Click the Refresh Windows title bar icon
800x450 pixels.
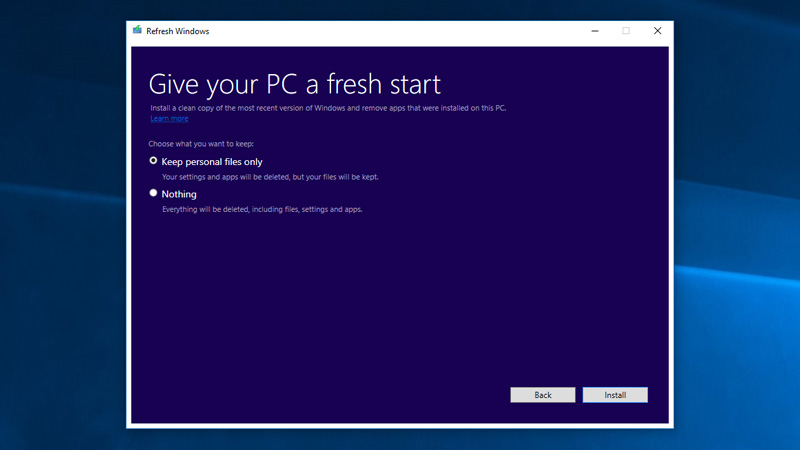[137, 31]
